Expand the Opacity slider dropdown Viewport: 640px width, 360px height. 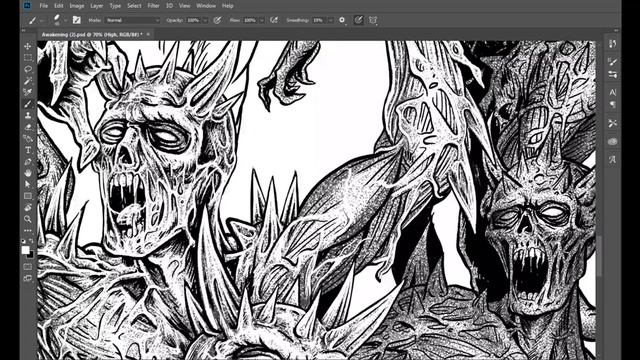pos(205,20)
